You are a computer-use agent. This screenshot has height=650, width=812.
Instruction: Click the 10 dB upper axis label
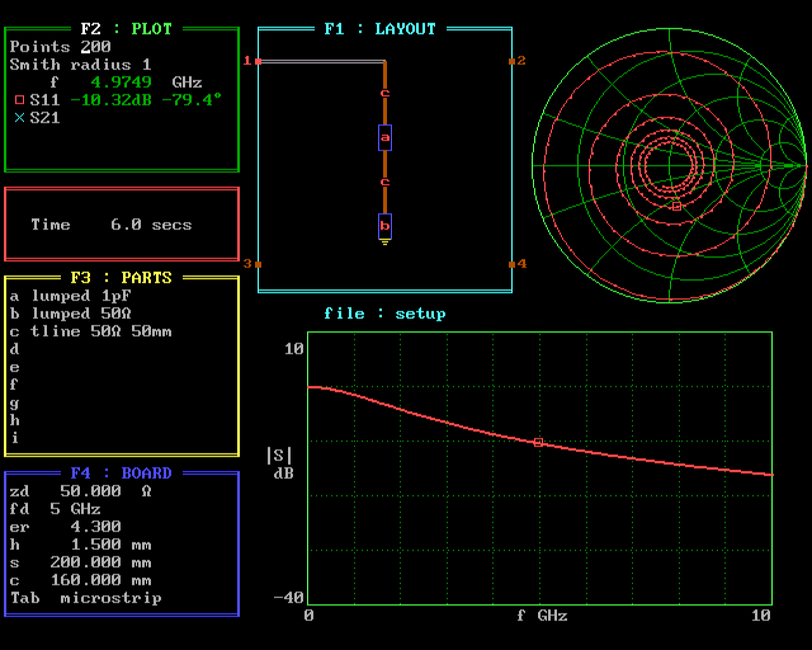click(294, 349)
